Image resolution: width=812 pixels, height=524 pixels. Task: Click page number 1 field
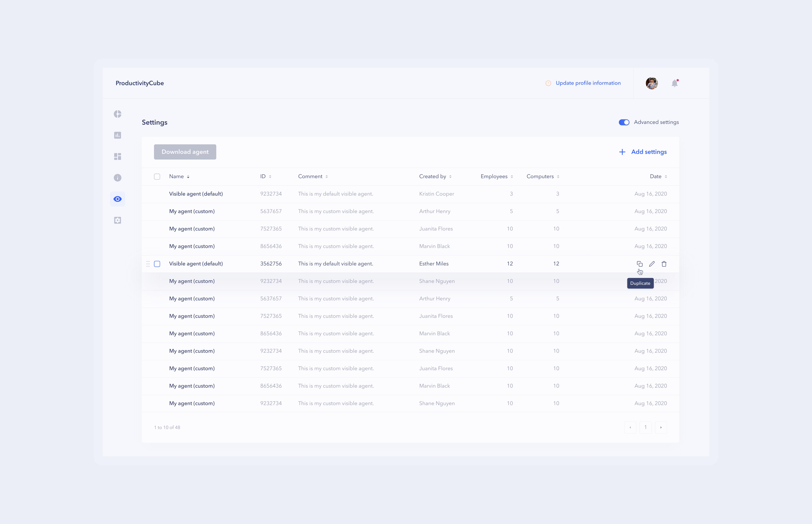pos(645,427)
